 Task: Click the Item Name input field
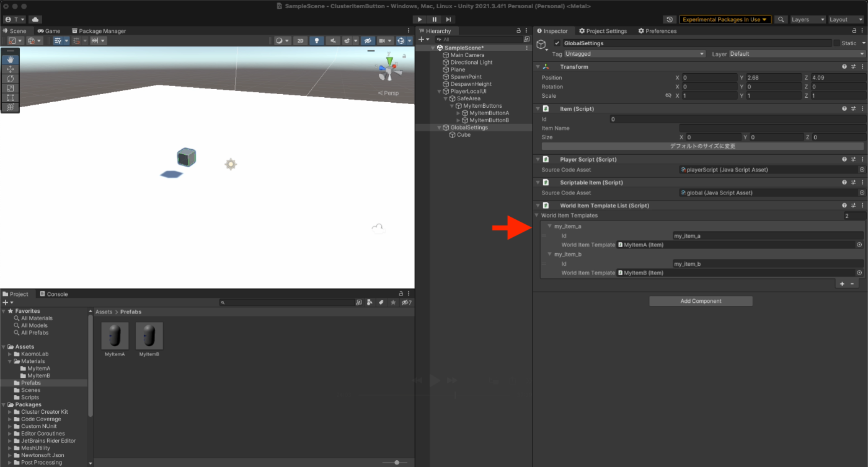(x=772, y=128)
